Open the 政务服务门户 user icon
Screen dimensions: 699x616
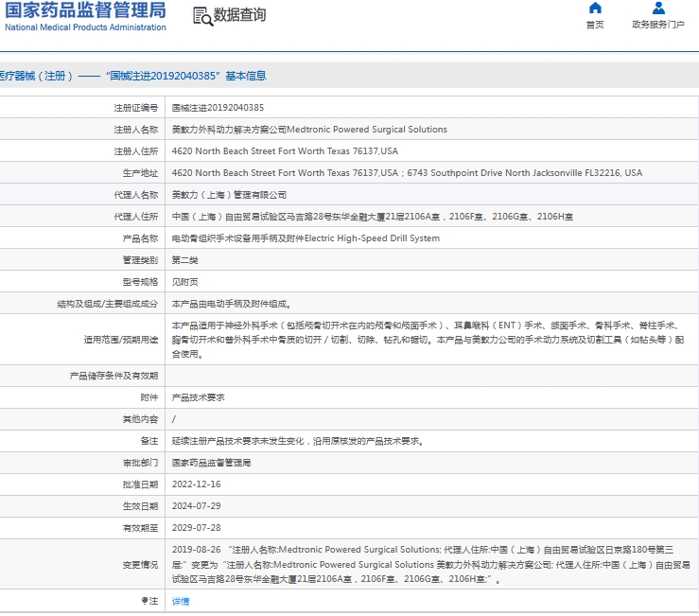click(x=658, y=8)
